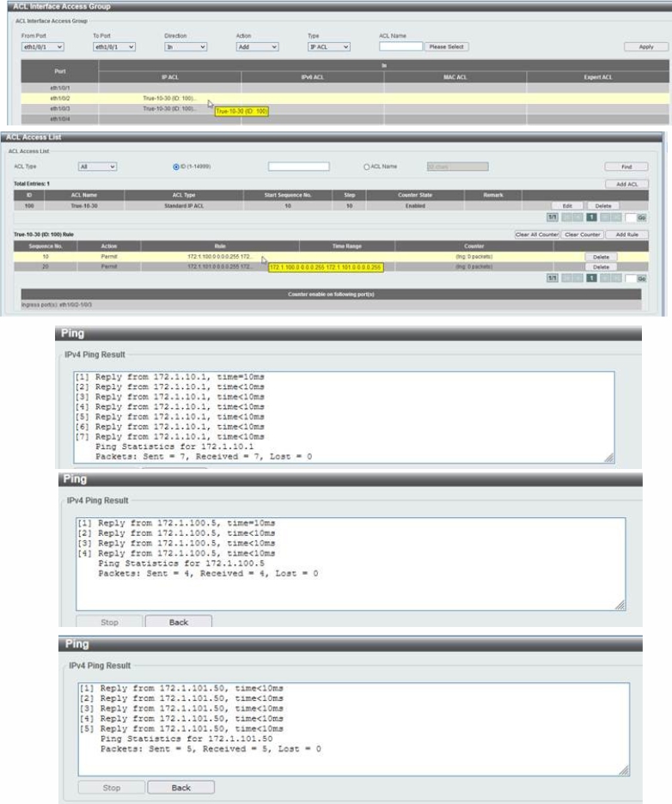Viewport: 672px width, 804px height.
Task: Click Enabled counter state cell
Action: (415, 205)
